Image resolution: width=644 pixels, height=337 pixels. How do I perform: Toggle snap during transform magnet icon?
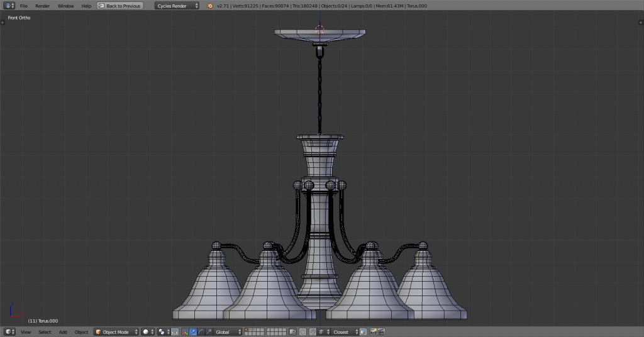click(313, 332)
